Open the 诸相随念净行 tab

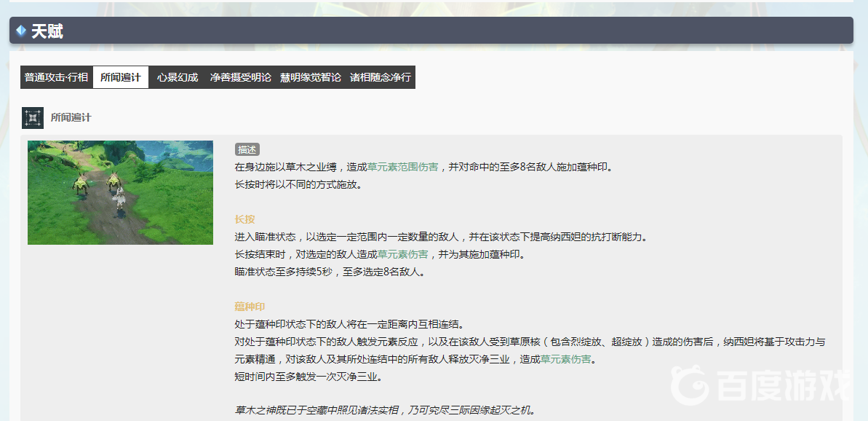(x=381, y=77)
